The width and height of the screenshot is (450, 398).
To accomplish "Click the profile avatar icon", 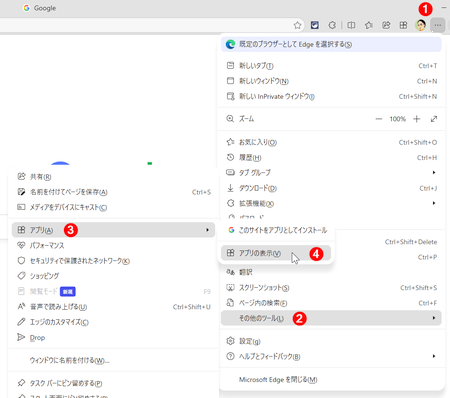I will tap(421, 25).
